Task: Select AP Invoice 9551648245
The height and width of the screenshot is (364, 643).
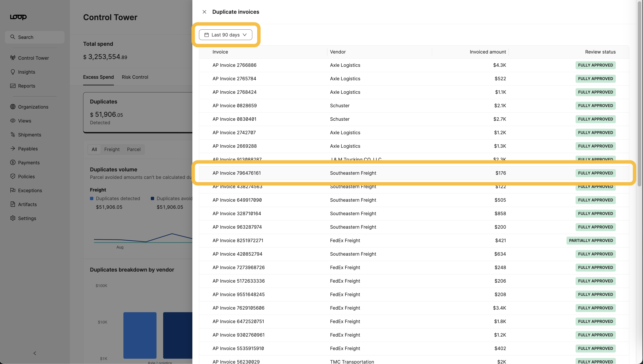Action: [x=414, y=295]
